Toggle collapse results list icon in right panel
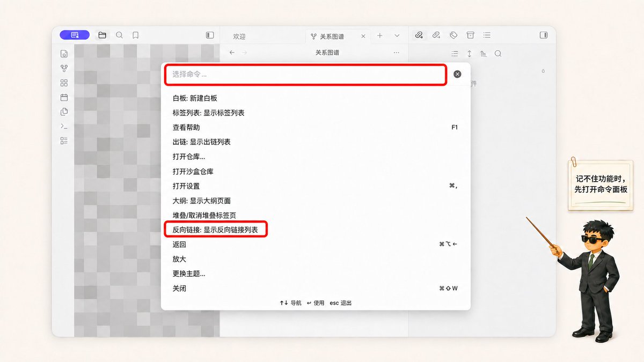This screenshot has height=362, width=644. click(455, 54)
